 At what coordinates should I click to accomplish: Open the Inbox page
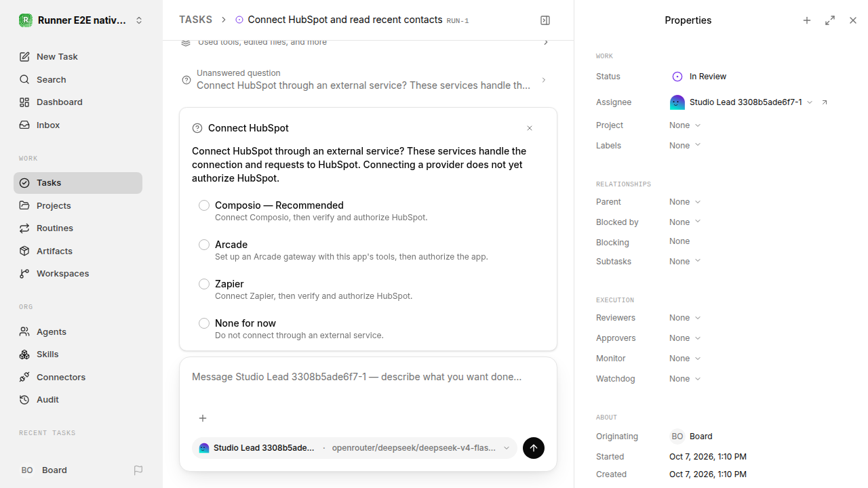pos(78,125)
